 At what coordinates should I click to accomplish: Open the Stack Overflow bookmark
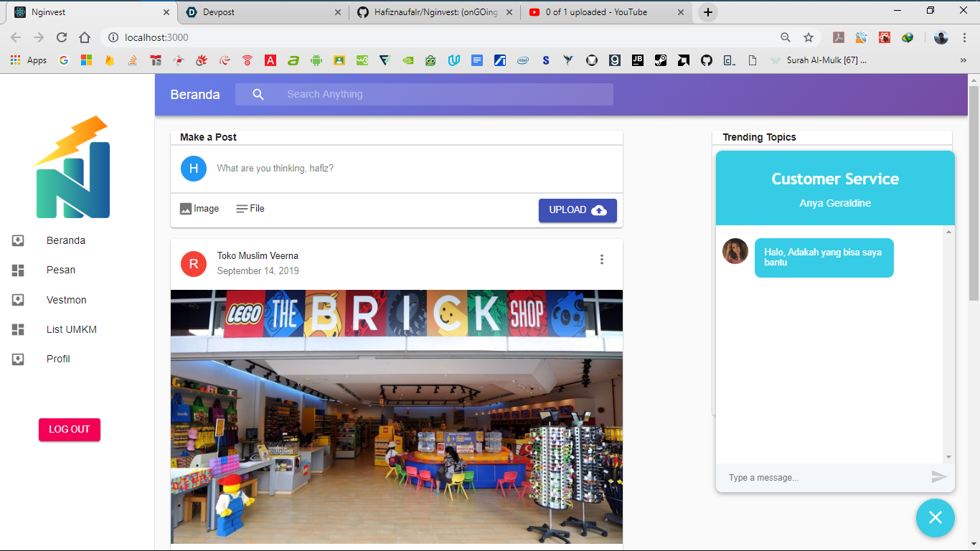(132, 60)
